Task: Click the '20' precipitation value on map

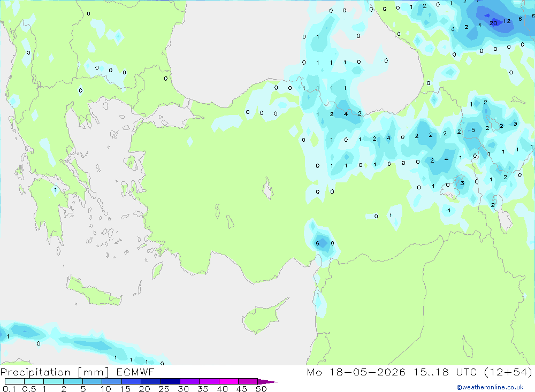Action: pos(493,23)
